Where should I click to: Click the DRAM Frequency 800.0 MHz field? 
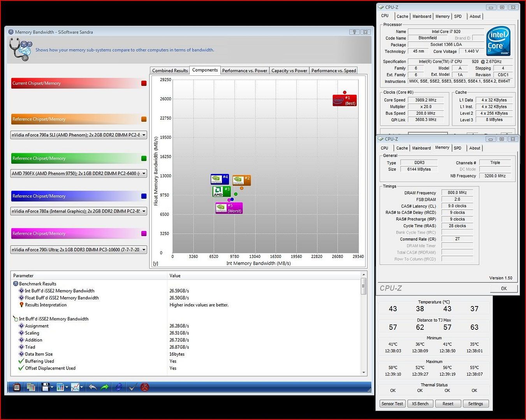click(457, 192)
